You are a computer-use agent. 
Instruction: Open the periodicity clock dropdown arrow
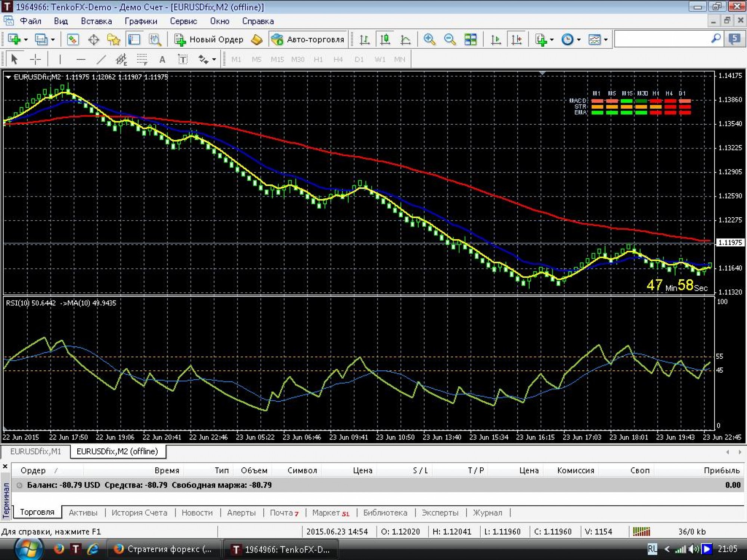click(x=579, y=40)
